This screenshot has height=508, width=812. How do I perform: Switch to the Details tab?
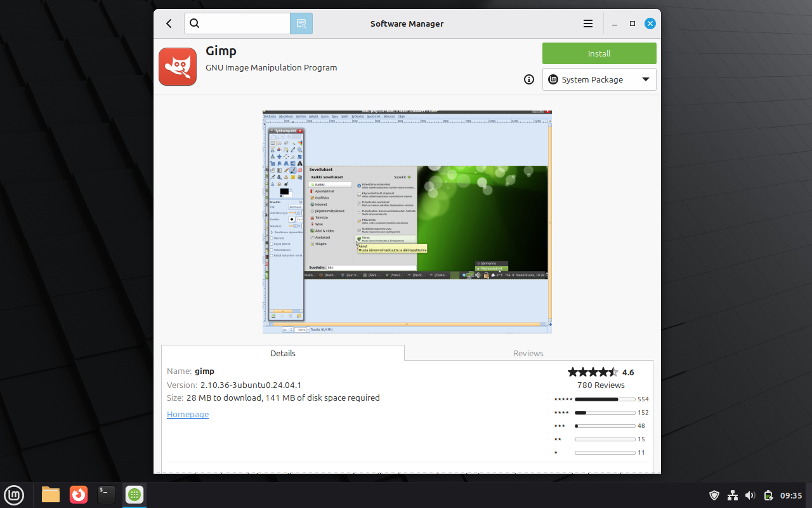pos(283,353)
